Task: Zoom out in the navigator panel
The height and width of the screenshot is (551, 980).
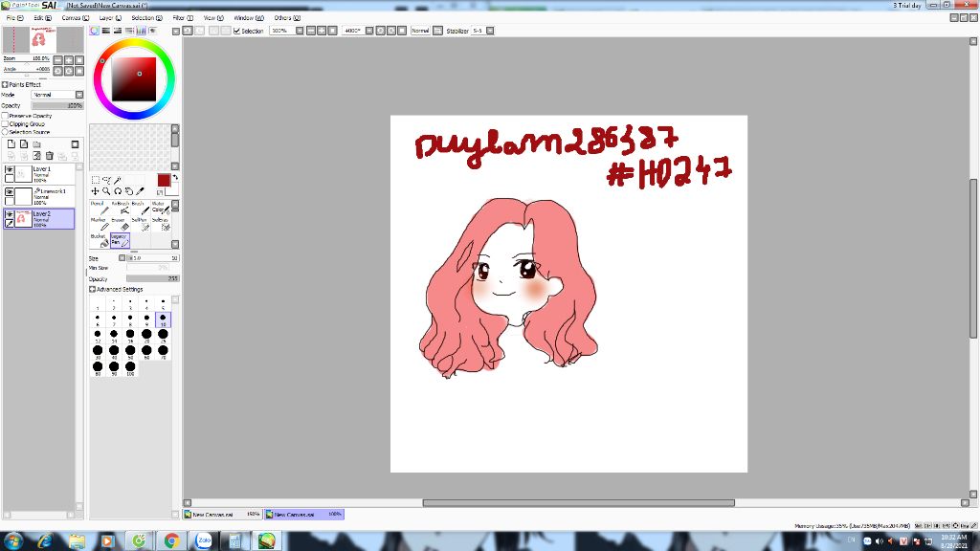Action: click(58, 60)
